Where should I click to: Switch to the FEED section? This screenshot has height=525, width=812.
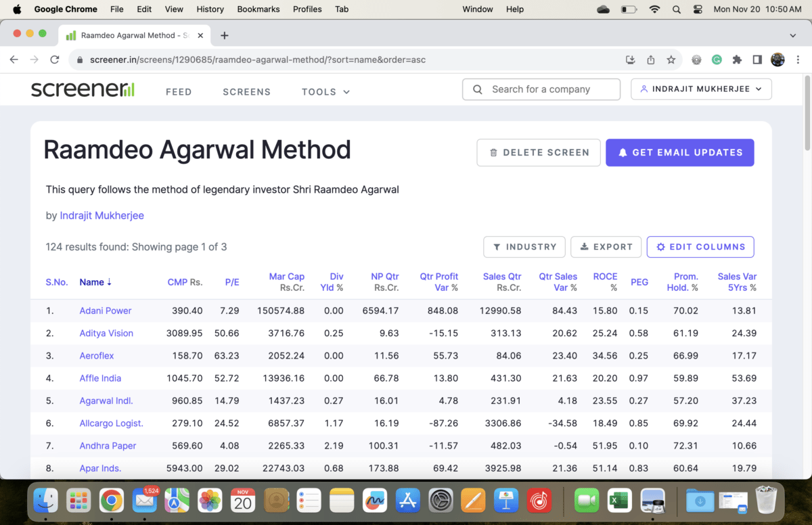(179, 91)
